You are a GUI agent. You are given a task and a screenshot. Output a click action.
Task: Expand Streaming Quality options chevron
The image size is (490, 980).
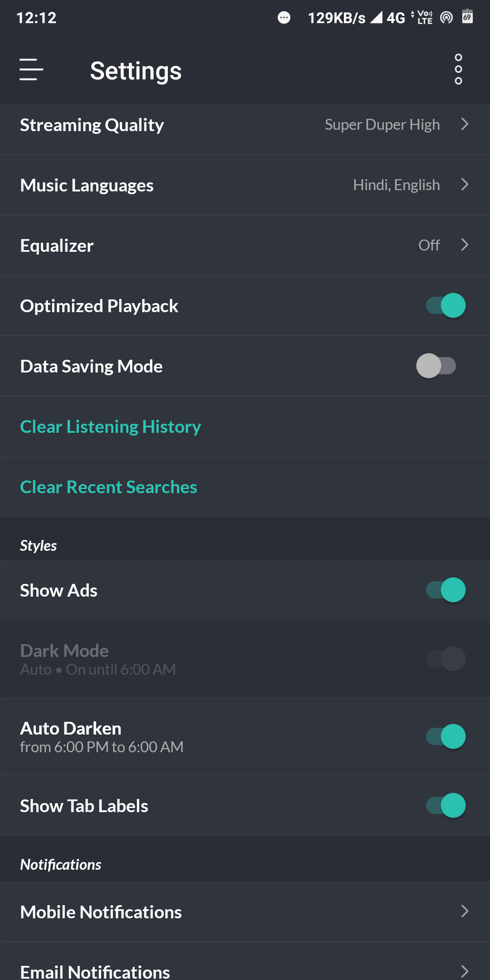pyautogui.click(x=465, y=124)
